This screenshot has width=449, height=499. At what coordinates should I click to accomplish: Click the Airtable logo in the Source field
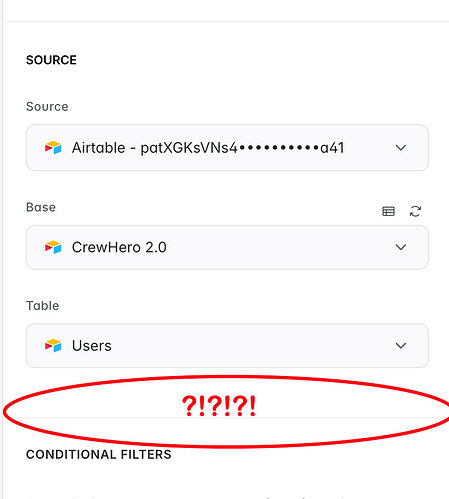click(53, 147)
